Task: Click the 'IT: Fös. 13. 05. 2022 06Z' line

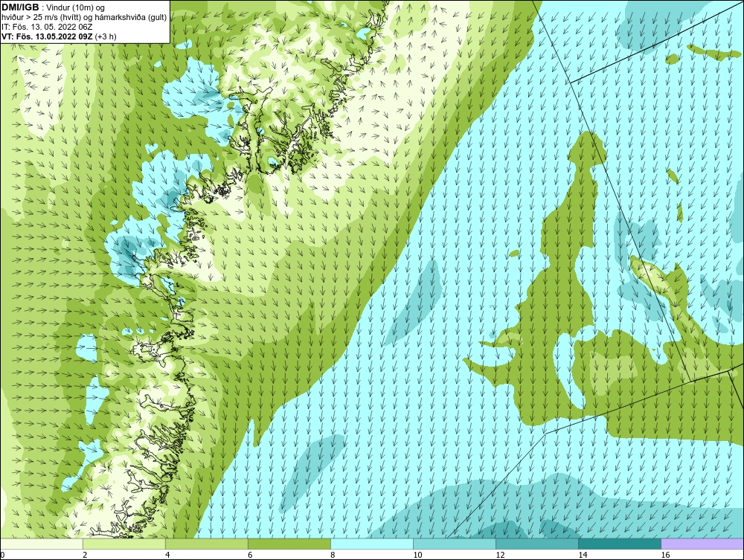Action: (x=47, y=27)
